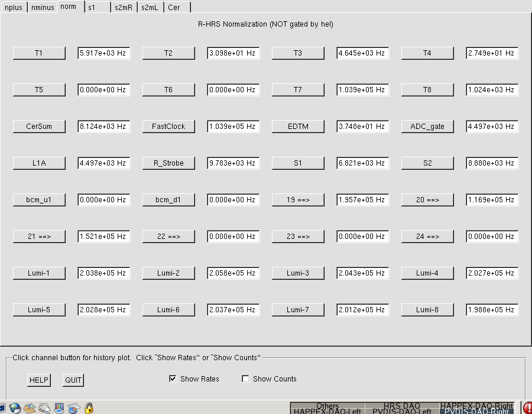
Task: Click the Lumi-8 channel button
Action: [427, 309]
